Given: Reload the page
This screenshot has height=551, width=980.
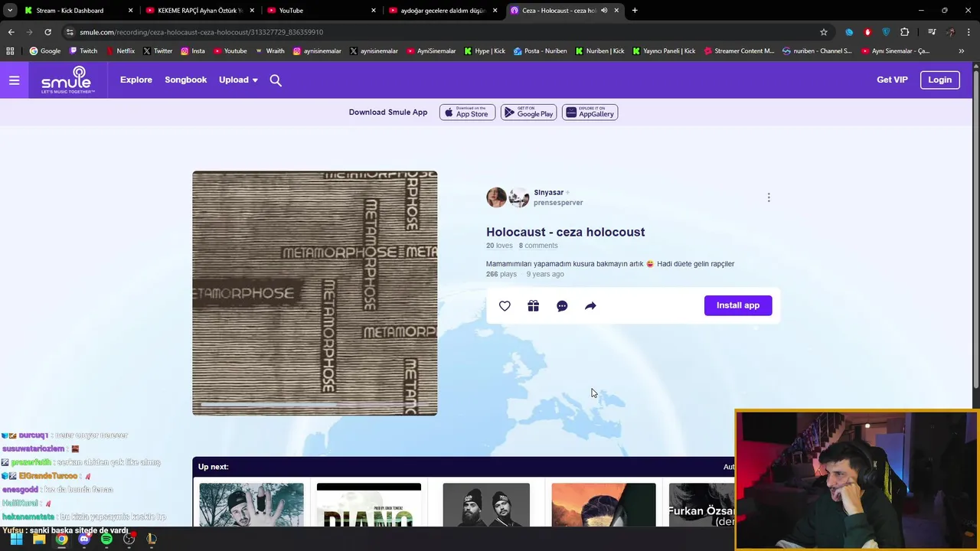Looking at the screenshot, I should pyautogui.click(x=47, y=32).
